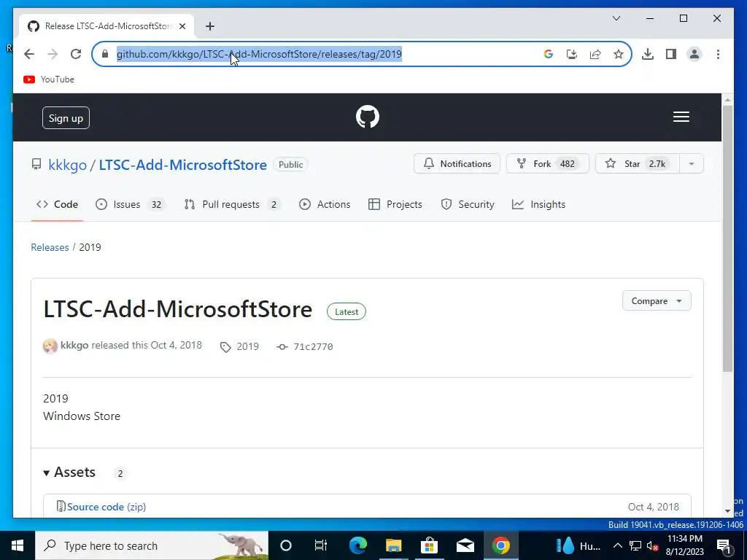Bookmark this page with the star icon

(x=619, y=54)
